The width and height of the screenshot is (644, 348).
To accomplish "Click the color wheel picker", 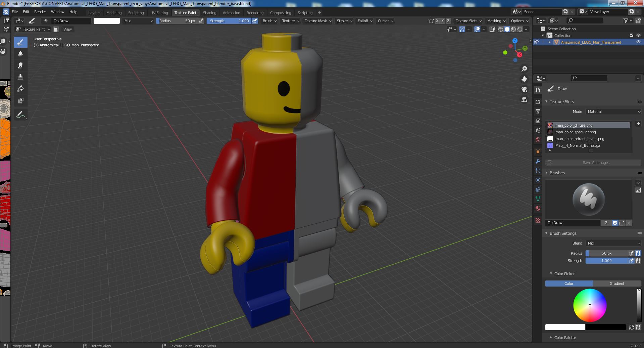I will (590, 305).
